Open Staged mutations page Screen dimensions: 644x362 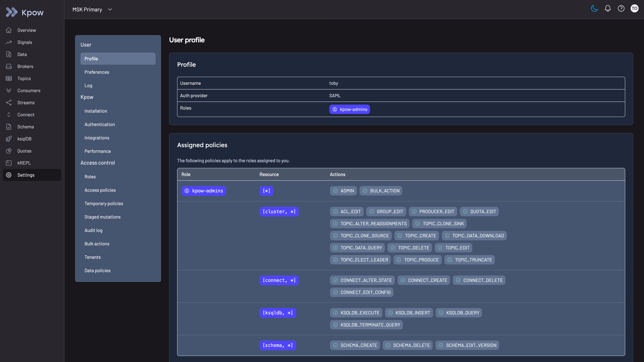click(x=103, y=217)
